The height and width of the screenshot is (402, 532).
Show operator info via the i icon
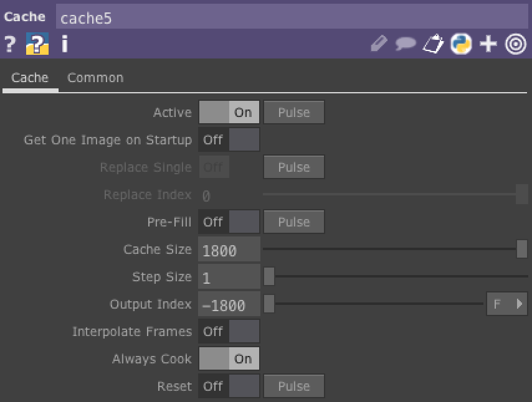[64, 44]
